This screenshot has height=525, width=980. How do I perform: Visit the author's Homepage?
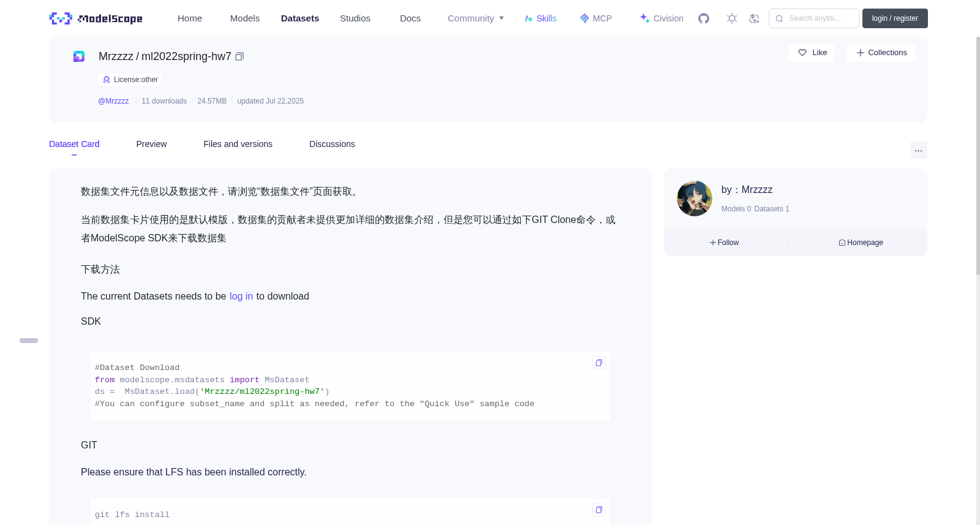tap(861, 243)
